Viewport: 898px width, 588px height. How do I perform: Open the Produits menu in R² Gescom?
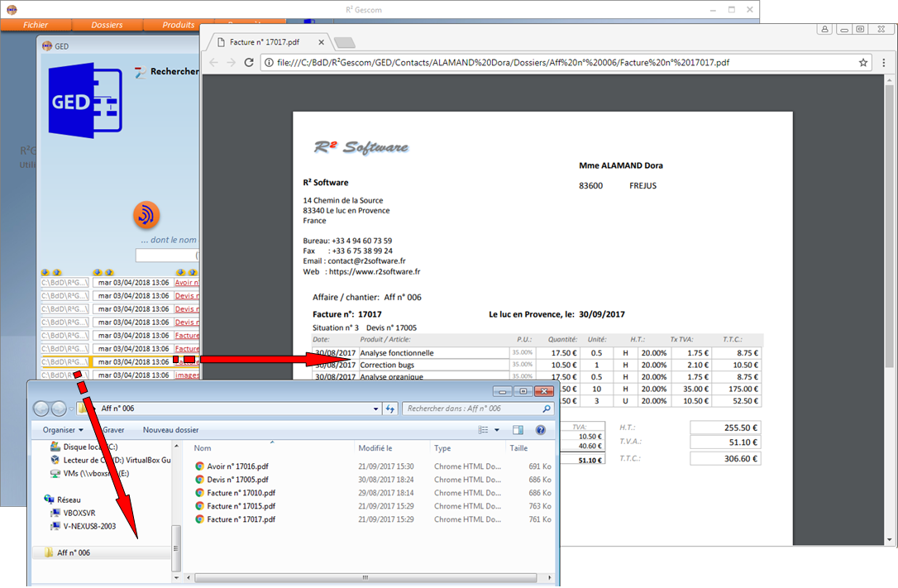click(178, 25)
